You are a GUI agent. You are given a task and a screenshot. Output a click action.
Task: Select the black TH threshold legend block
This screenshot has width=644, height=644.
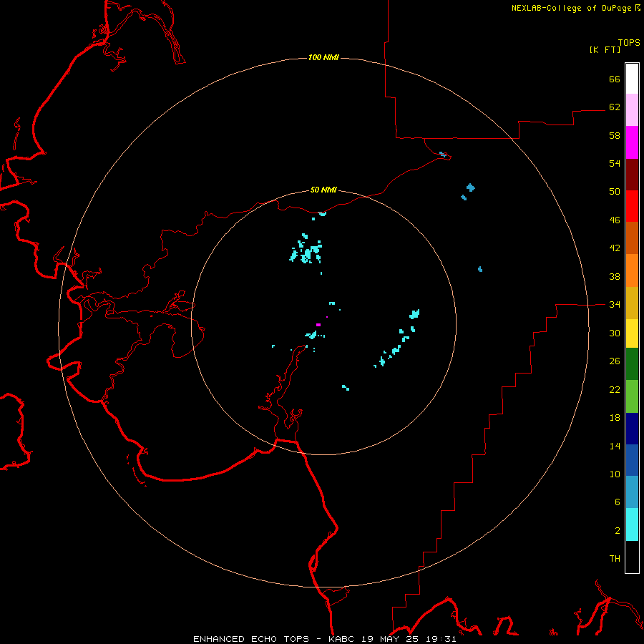click(632, 557)
